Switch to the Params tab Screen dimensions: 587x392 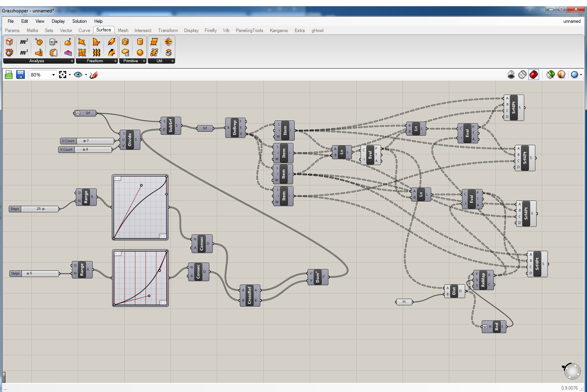point(12,31)
